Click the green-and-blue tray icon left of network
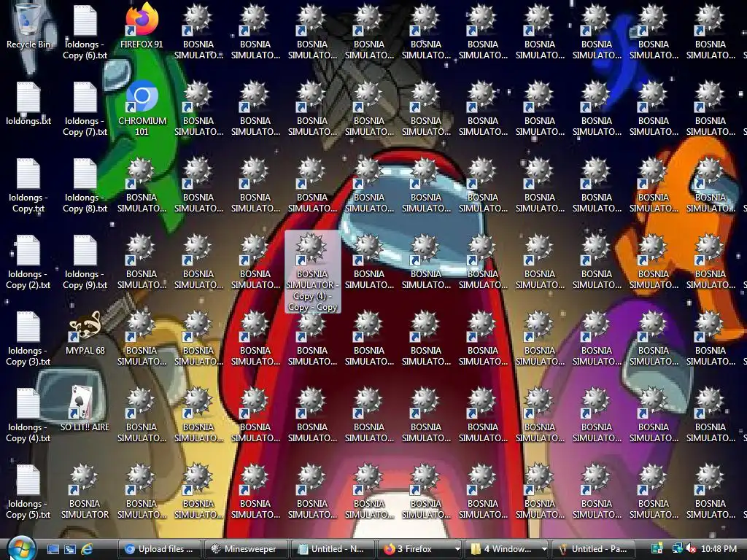Screen dimensions: 747x560 pyautogui.click(x=657, y=549)
